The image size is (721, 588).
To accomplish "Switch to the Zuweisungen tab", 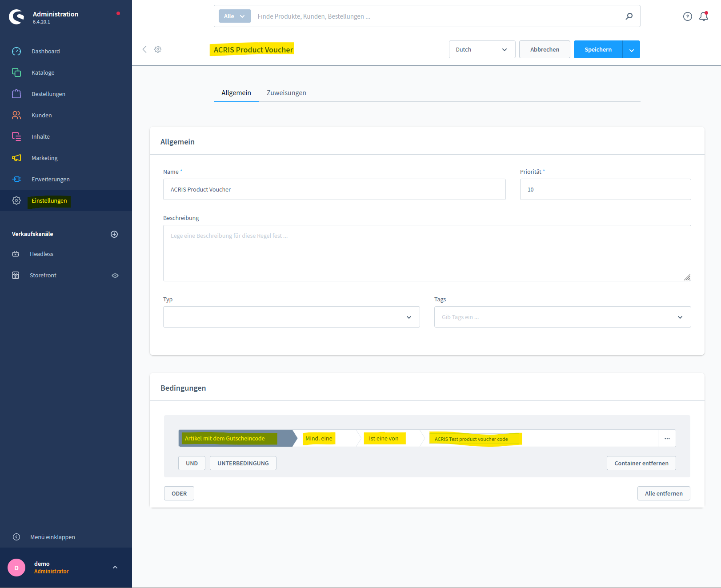I will pyautogui.click(x=286, y=93).
